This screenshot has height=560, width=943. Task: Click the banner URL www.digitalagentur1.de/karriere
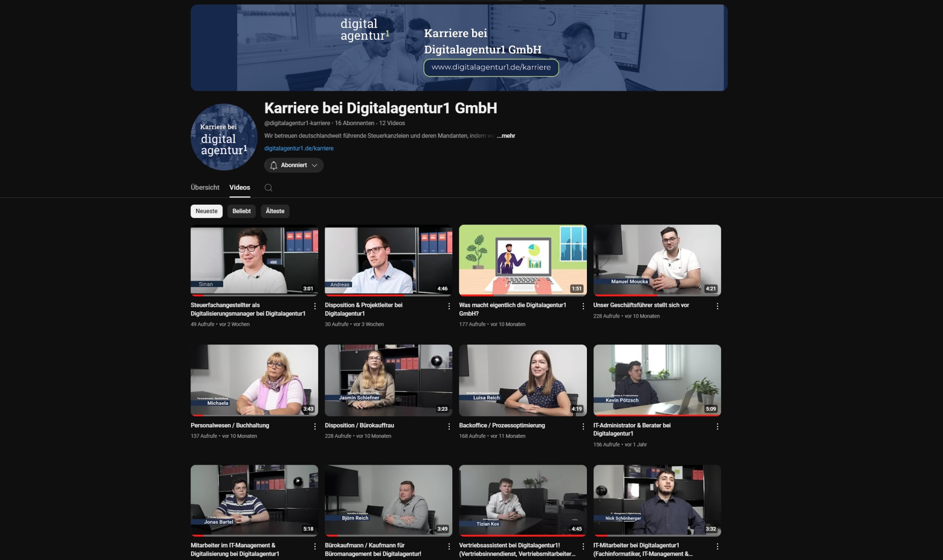(x=491, y=67)
